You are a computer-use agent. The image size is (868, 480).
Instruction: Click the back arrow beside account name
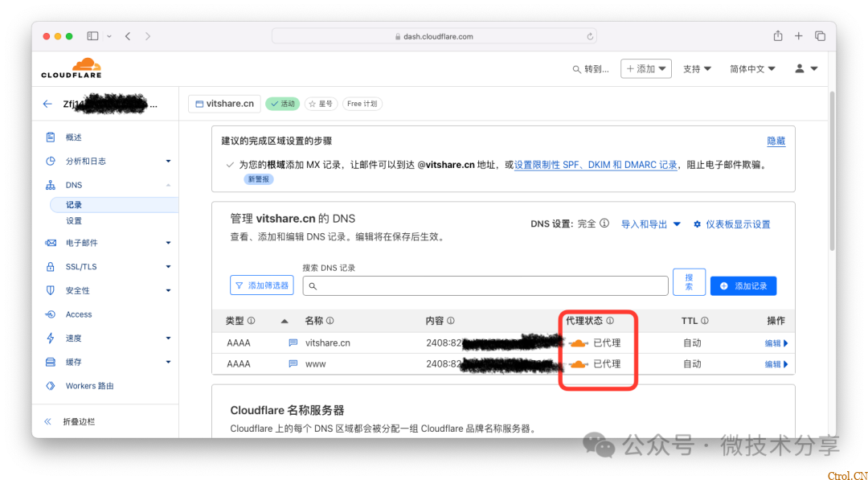48,104
